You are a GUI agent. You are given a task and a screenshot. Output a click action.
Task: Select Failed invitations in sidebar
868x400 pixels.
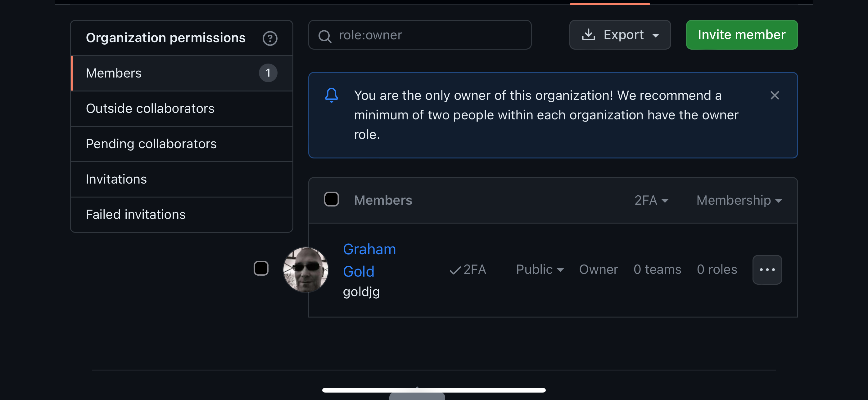click(182, 215)
